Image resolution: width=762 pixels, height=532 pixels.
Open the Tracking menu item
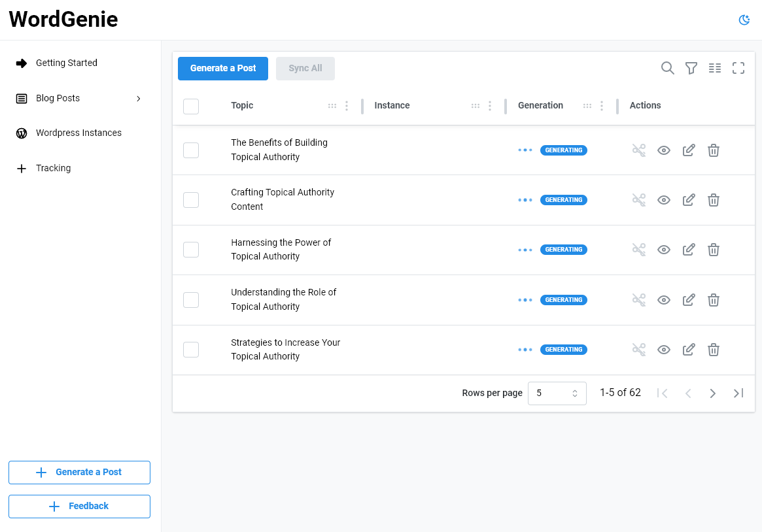(53, 168)
